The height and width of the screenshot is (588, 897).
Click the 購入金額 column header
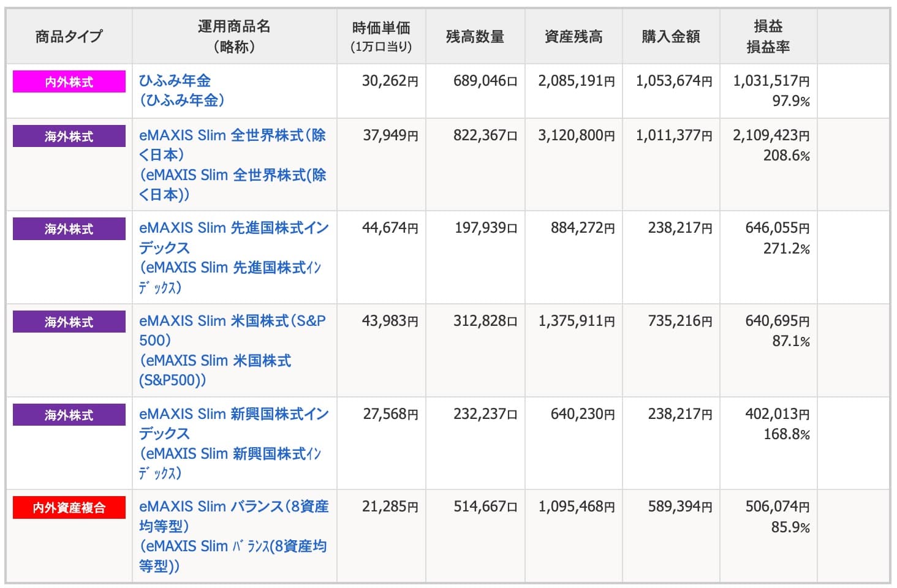click(671, 36)
